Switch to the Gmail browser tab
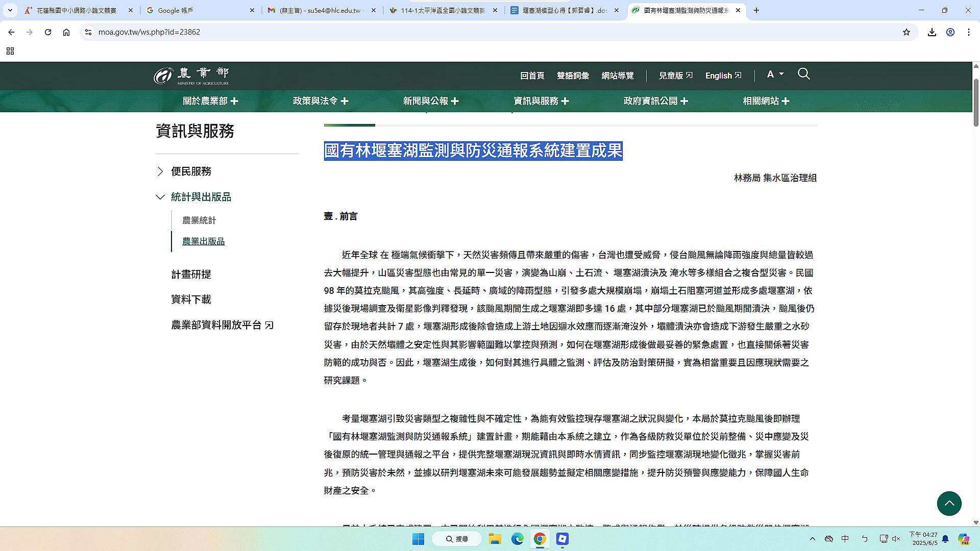The width and height of the screenshot is (980, 551). click(322, 10)
